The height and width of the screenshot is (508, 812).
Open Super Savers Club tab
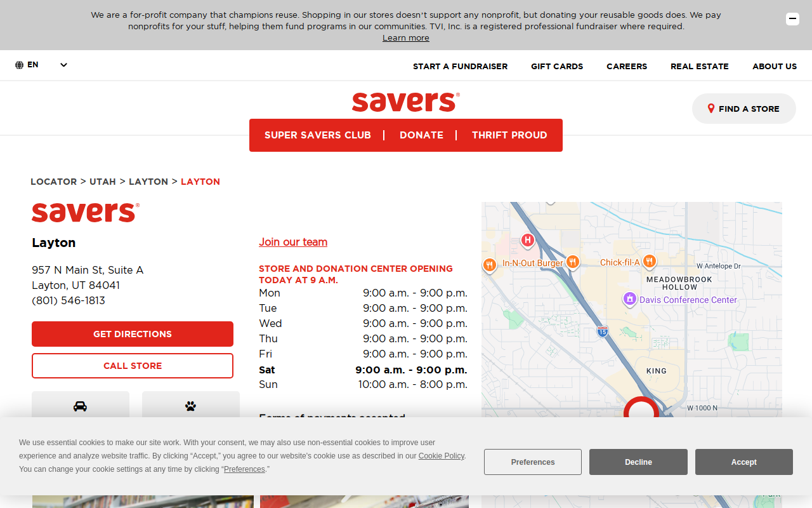(x=318, y=135)
